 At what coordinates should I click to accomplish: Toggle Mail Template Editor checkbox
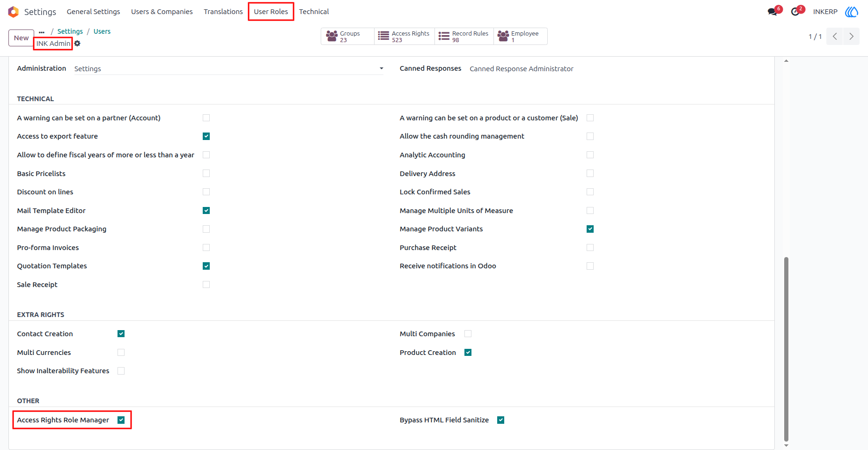(206, 211)
